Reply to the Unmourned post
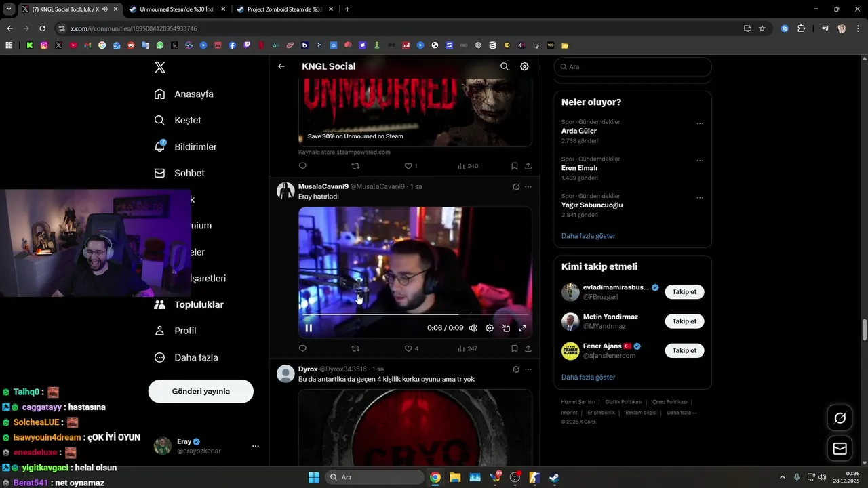This screenshot has width=868, height=488. [302, 166]
